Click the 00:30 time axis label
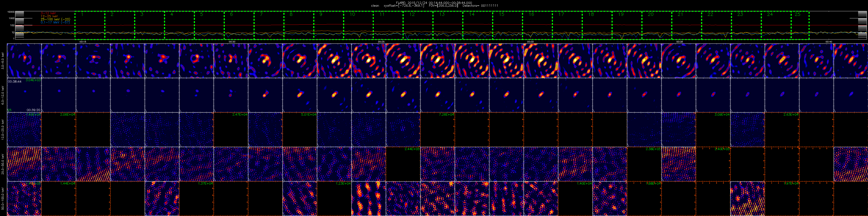Viewport: 868px width, 216px height. pos(530,41)
